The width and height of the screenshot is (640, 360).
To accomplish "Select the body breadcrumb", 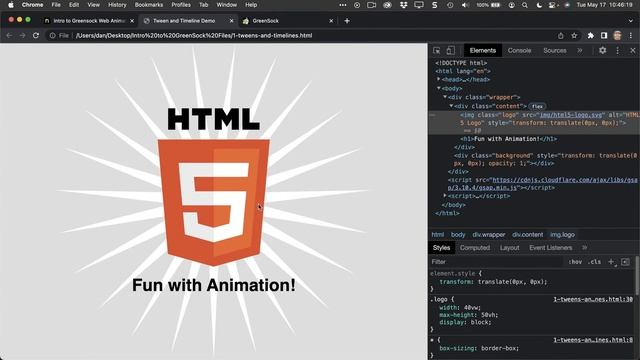I will (458, 235).
